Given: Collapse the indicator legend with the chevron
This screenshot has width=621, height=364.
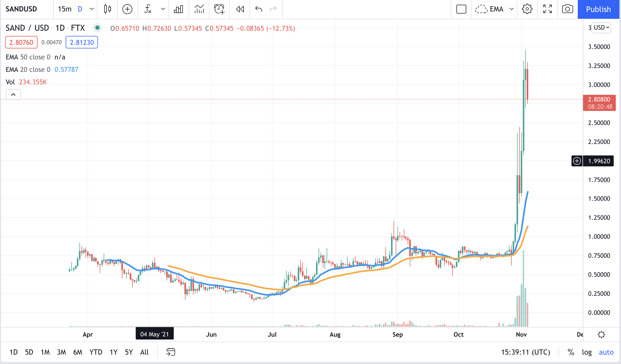Looking at the screenshot, I should 13,95.
